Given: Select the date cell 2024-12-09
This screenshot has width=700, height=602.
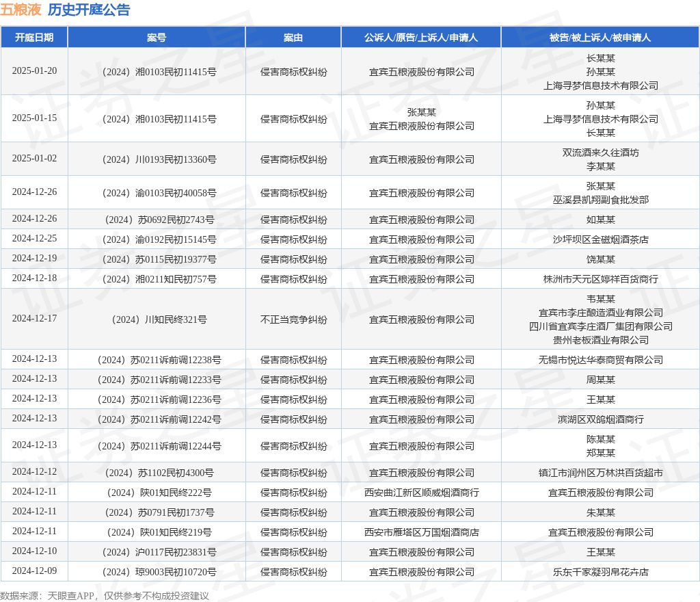Looking at the screenshot, I should coord(34,571).
